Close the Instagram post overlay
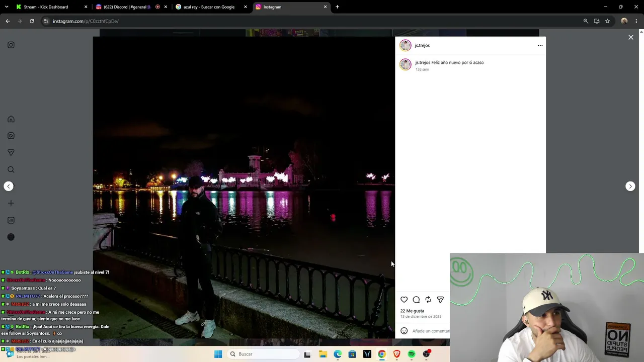This screenshot has width=644, height=362. (631, 37)
